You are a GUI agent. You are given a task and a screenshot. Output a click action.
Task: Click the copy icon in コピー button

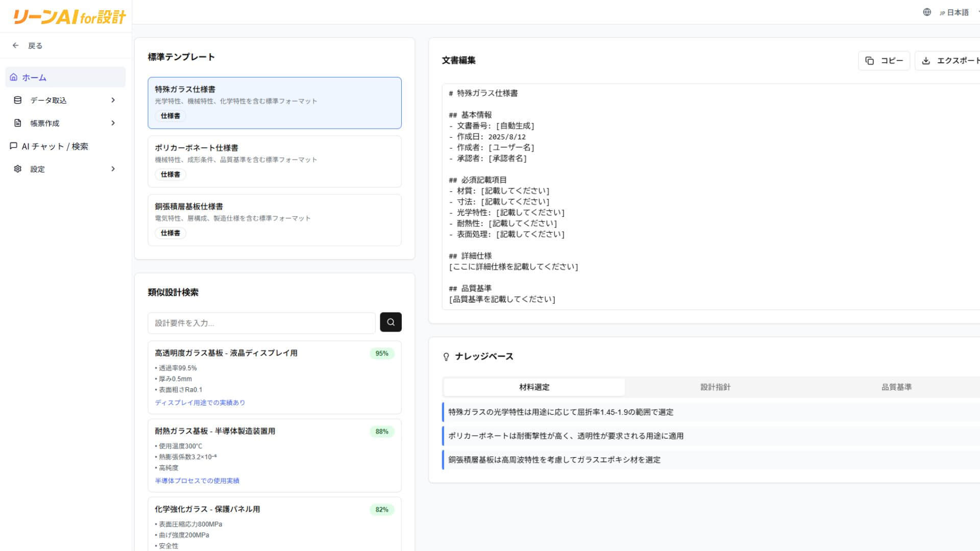click(870, 61)
